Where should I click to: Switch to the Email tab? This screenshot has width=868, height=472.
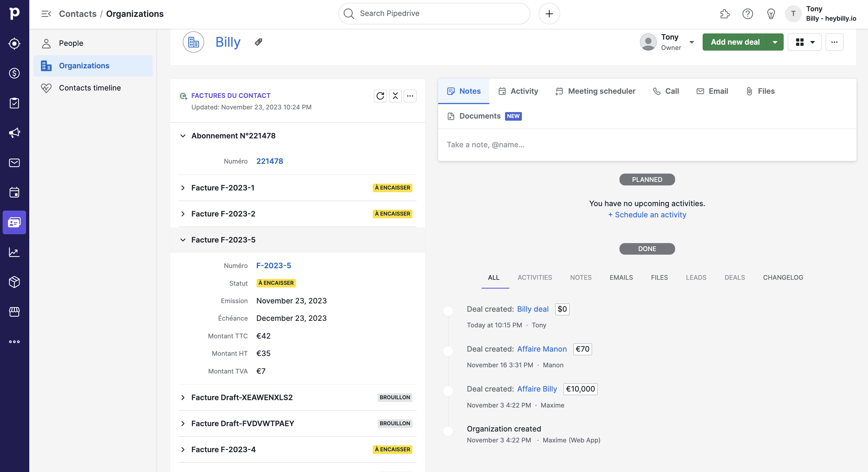click(x=712, y=91)
